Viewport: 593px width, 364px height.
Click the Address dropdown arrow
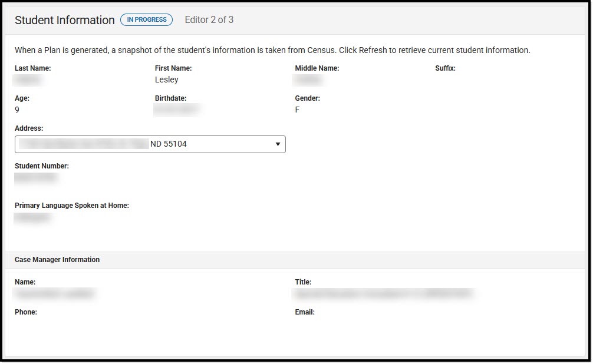[x=277, y=144]
